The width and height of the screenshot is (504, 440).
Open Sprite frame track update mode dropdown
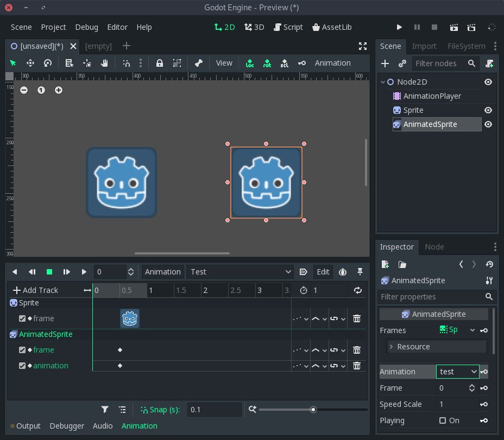pyautogui.click(x=301, y=318)
